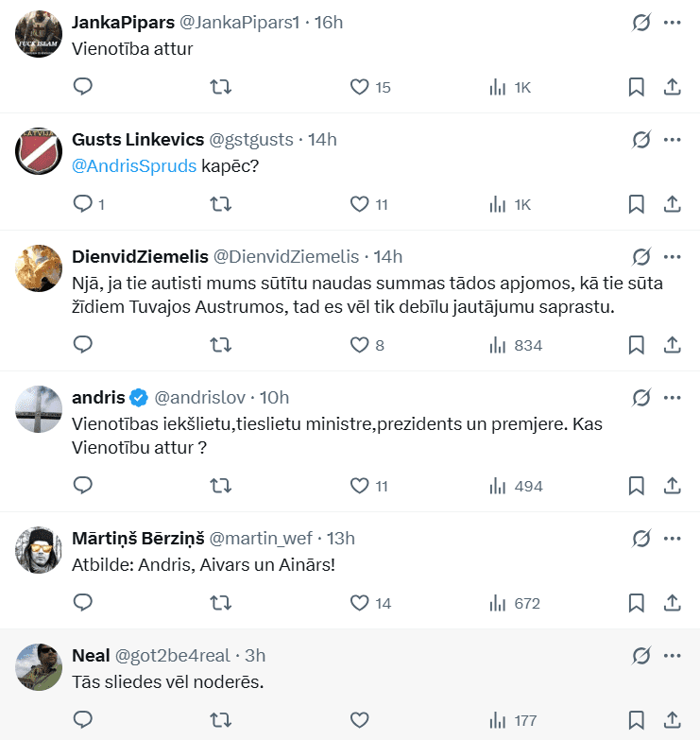Reply to JankaPipars' tweet
Screen dimensions: 700x740
click(83, 87)
